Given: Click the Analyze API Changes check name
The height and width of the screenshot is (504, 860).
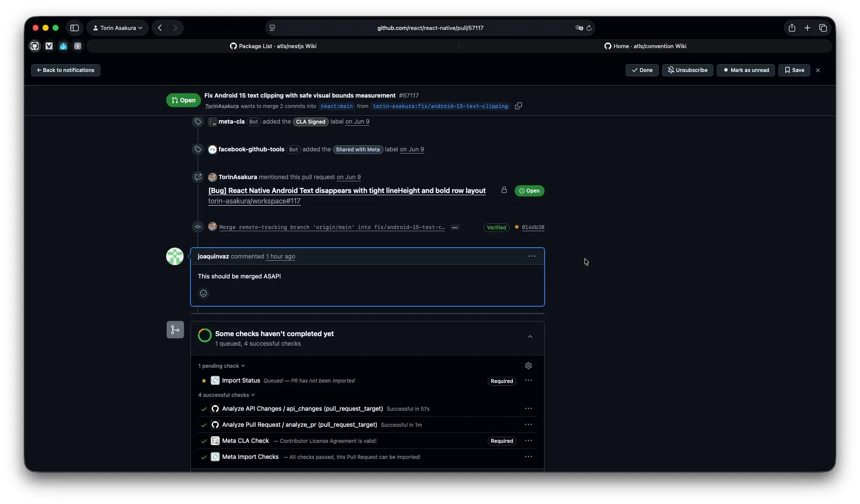Looking at the screenshot, I should point(302,409).
